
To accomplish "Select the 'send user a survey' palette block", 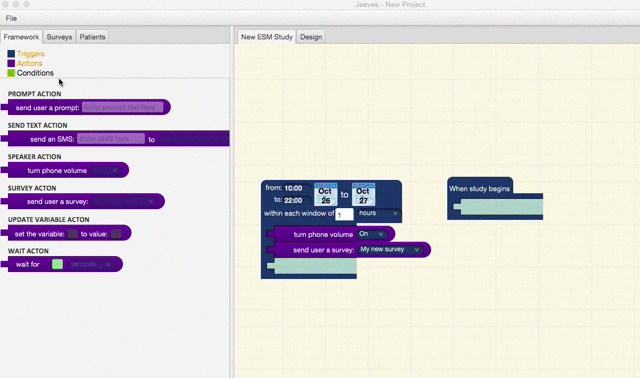I will (x=83, y=201).
